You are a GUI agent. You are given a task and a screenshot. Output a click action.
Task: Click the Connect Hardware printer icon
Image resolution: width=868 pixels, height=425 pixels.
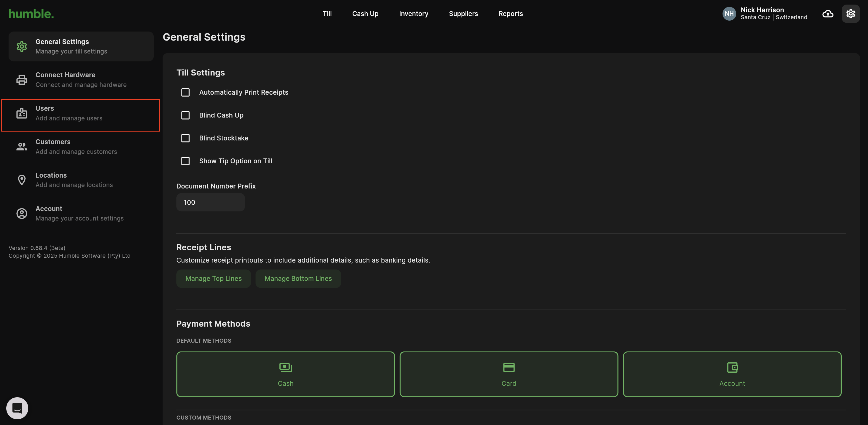click(x=21, y=80)
